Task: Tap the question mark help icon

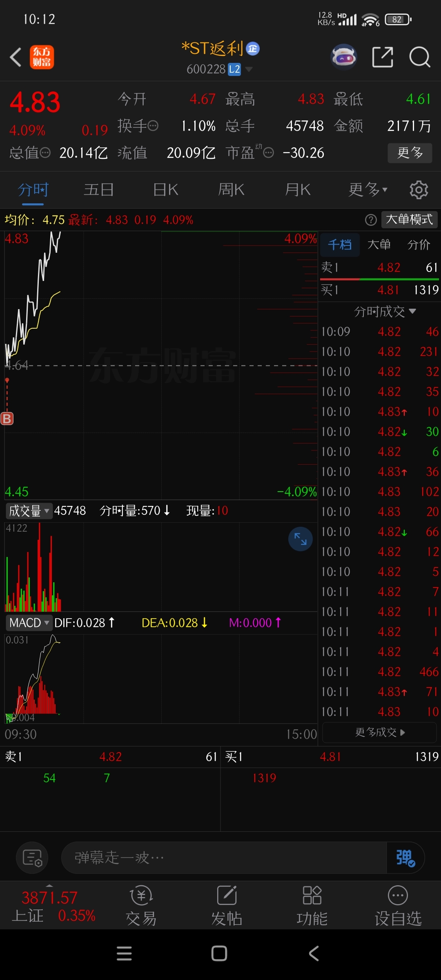Action: [370, 220]
